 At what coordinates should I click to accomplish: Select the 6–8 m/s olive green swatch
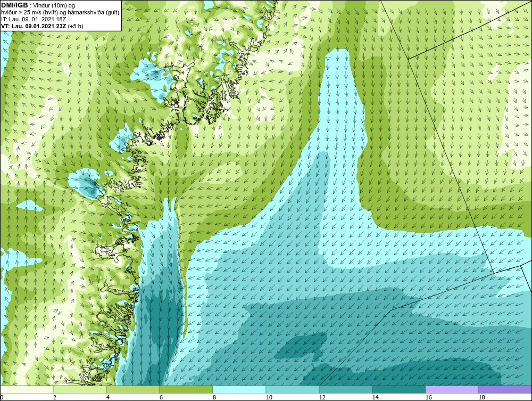pyautogui.click(x=186, y=389)
